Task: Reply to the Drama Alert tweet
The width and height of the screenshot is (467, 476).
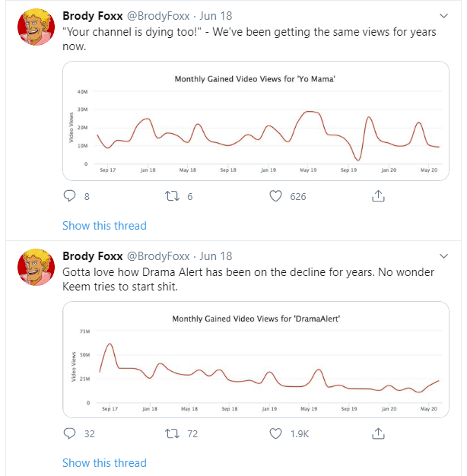Action: click(x=70, y=433)
